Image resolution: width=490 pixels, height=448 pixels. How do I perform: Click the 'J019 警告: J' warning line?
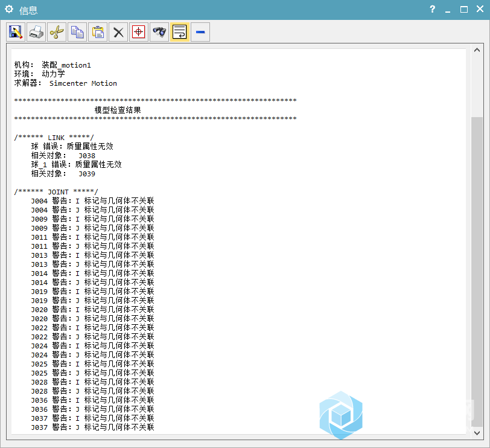tap(92, 301)
